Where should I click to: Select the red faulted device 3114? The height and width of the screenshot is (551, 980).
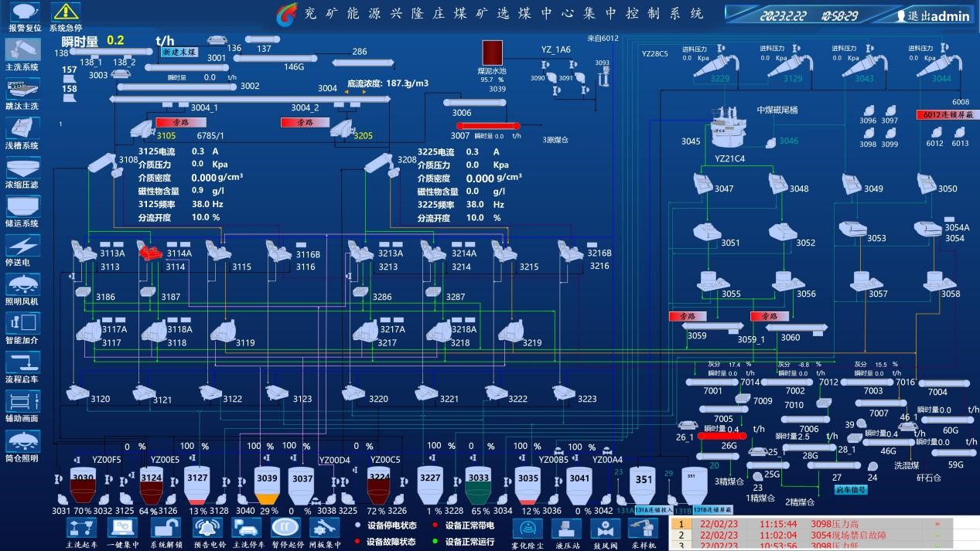(x=149, y=251)
